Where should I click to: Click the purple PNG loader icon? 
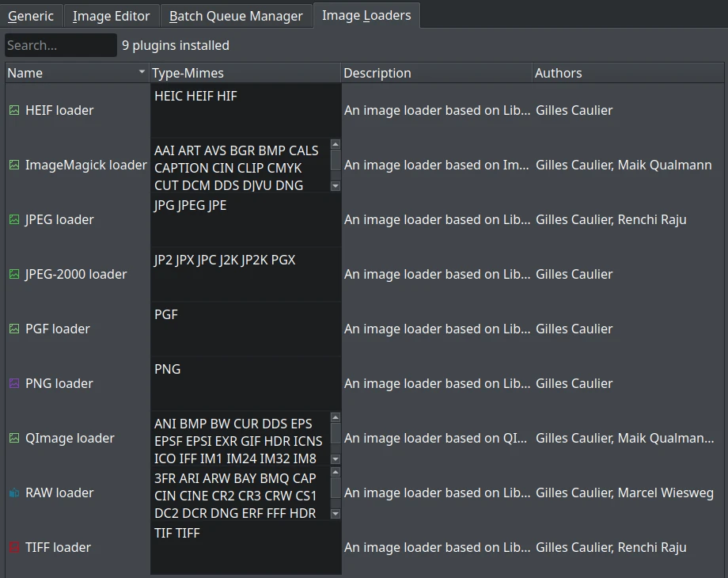click(14, 383)
